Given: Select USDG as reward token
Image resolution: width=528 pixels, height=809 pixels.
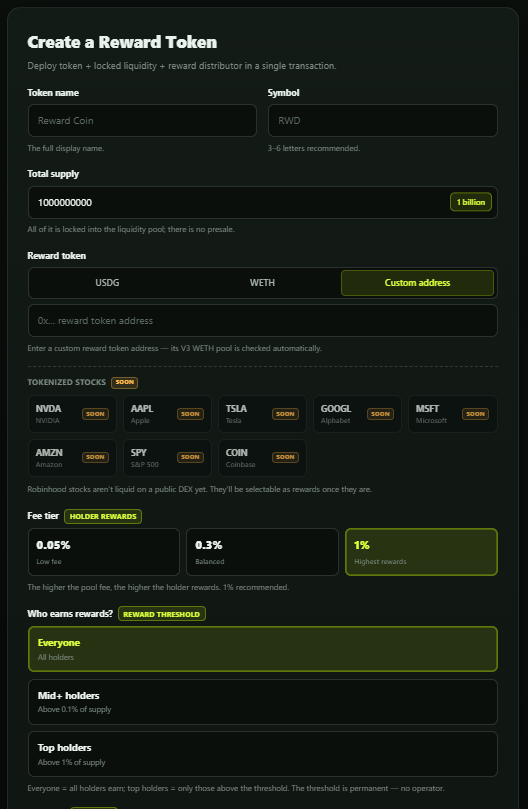Looking at the screenshot, I should [107, 283].
